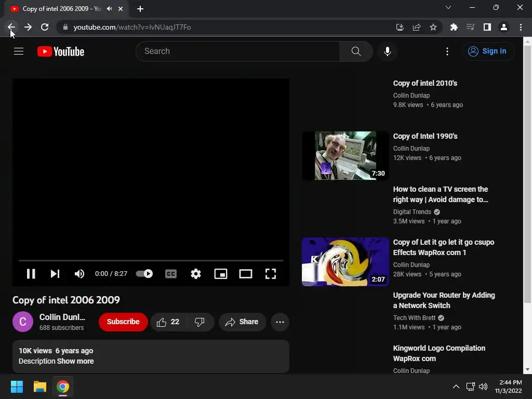Dislike this video
The height and width of the screenshot is (399, 532).
(x=200, y=322)
